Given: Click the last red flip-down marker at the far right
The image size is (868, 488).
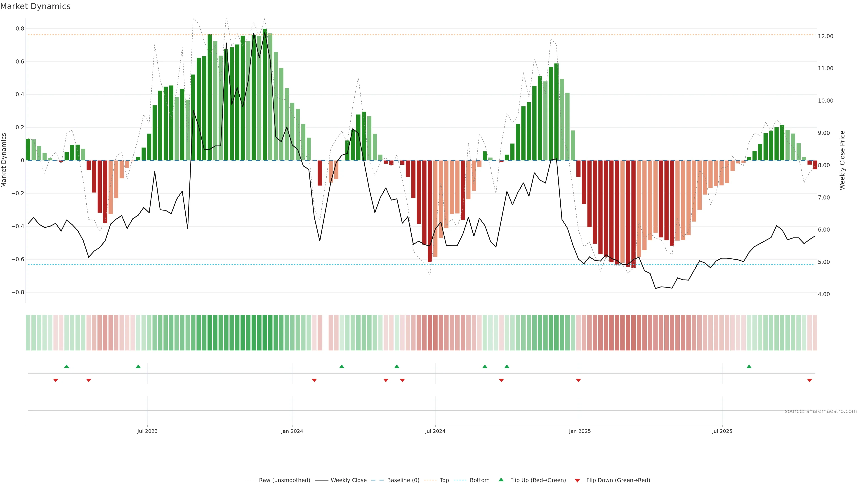Looking at the screenshot, I should [x=809, y=380].
